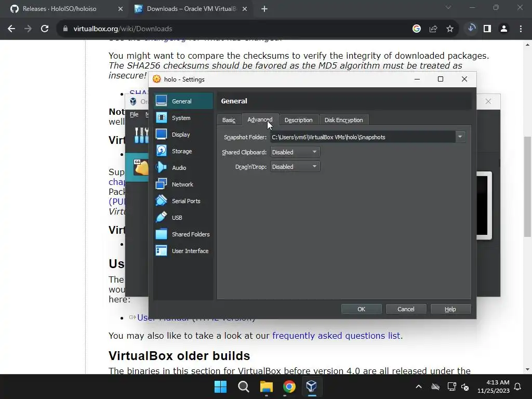Open the Chrome share icon
The width and height of the screenshot is (532, 399).
point(433,29)
